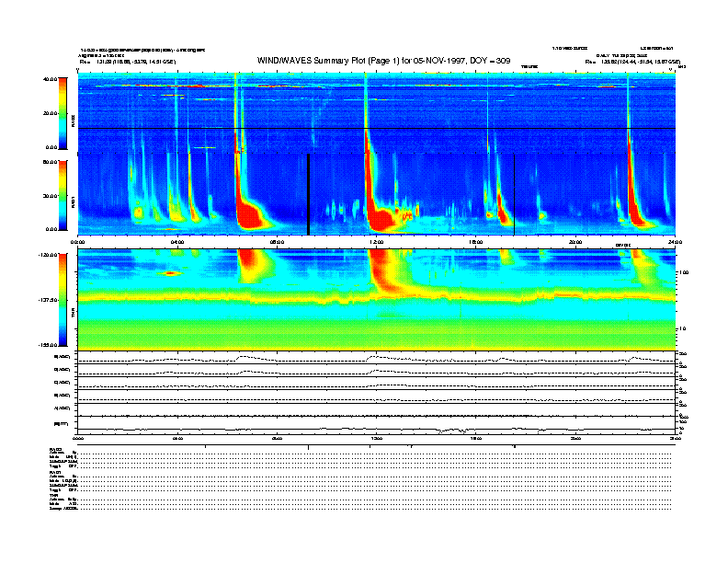Click the 20.00 label on RAD2 color scale
728x563 pixels.
50,113
